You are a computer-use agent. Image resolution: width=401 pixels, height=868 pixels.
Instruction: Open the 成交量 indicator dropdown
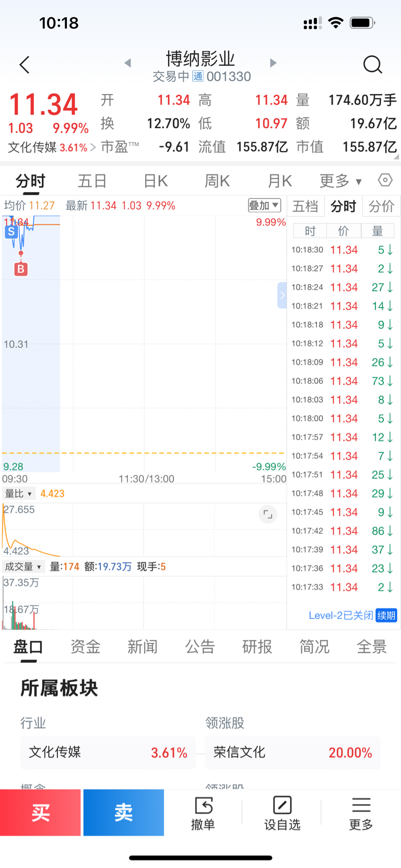pos(23,567)
